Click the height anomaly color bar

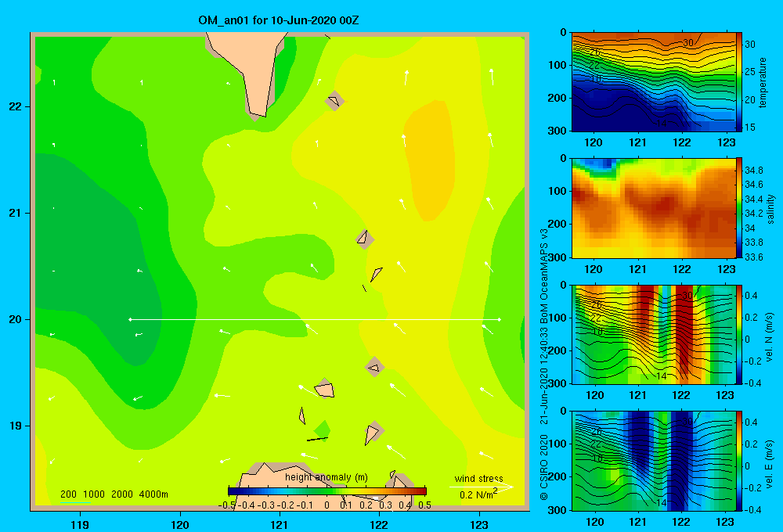pyautogui.click(x=327, y=491)
